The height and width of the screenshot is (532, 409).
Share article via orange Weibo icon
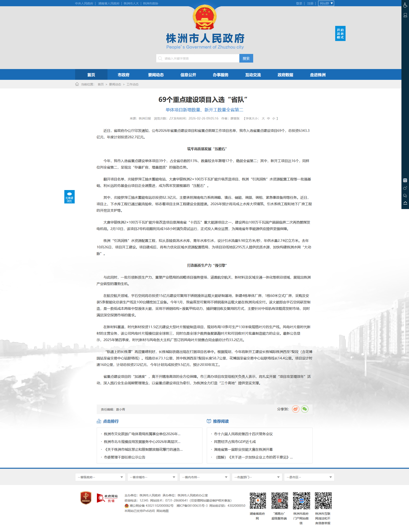point(295,409)
